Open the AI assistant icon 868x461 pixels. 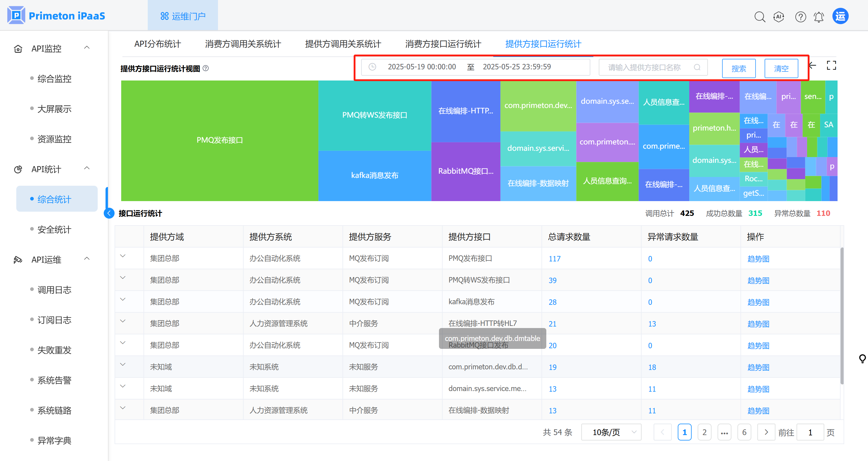point(779,17)
